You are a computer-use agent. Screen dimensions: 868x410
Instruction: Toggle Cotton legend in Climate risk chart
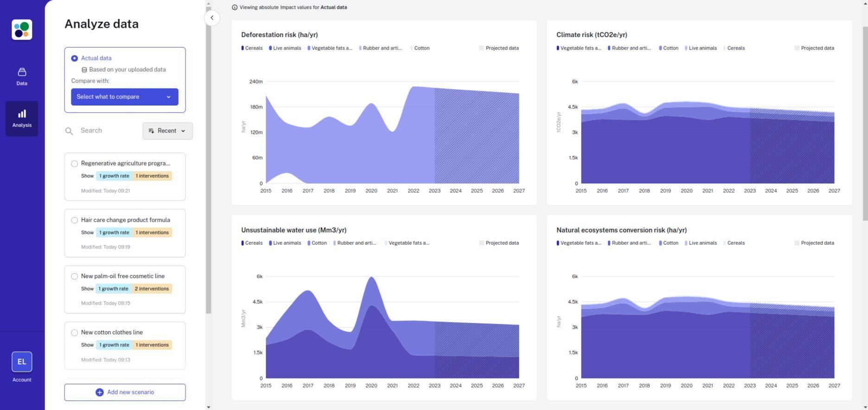click(669, 48)
